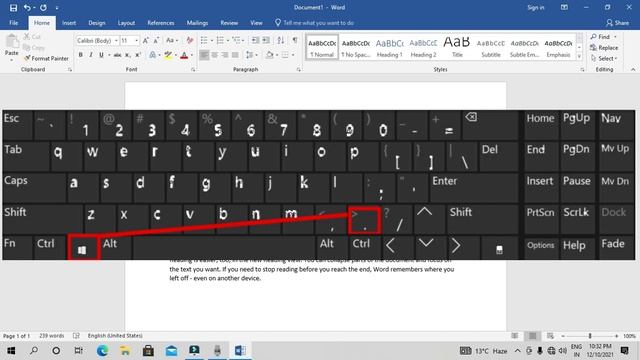Click the Sign in link
The image size is (640, 360).
click(536, 7)
